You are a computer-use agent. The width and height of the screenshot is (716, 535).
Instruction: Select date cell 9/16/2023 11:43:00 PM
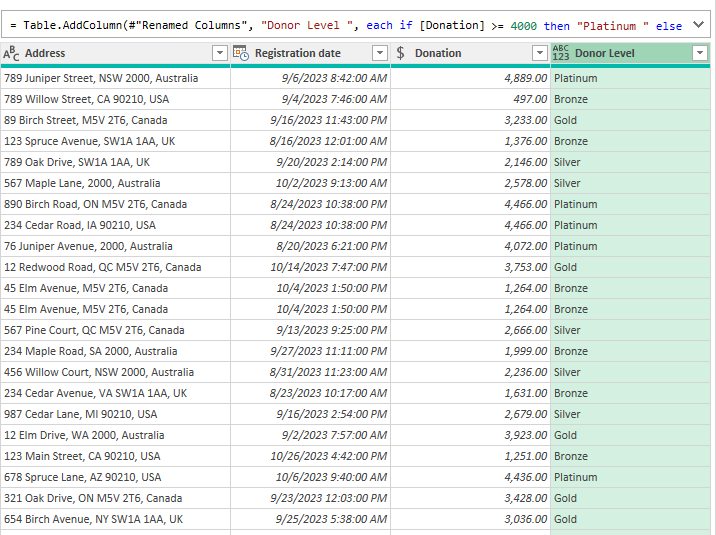pyautogui.click(x=311, y=120)
